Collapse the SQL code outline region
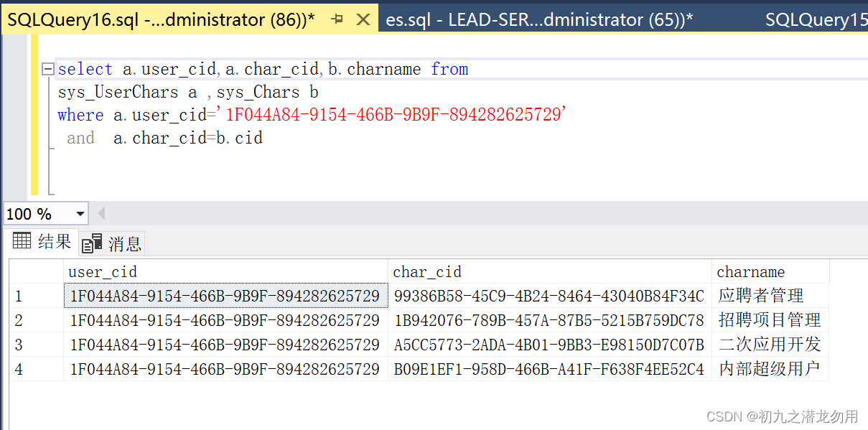 click(x=47, y=68)
